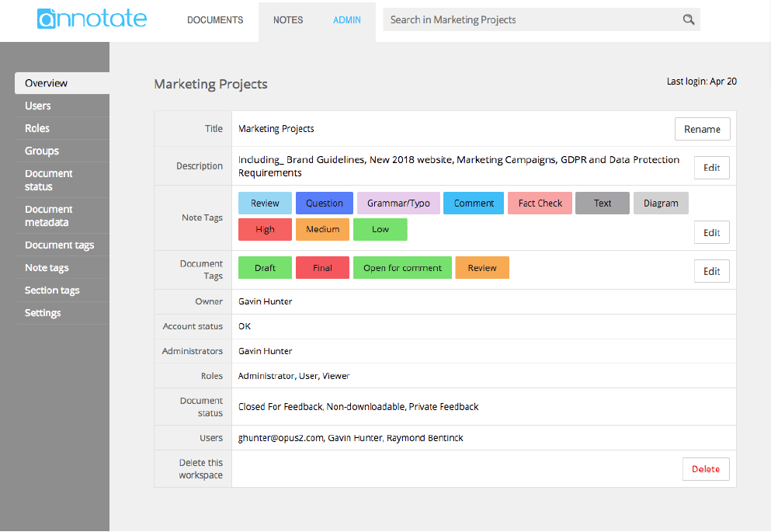Click the pink Fact Check tag
771x532 pixels.
pyautogui.click(x=540, y=203)
